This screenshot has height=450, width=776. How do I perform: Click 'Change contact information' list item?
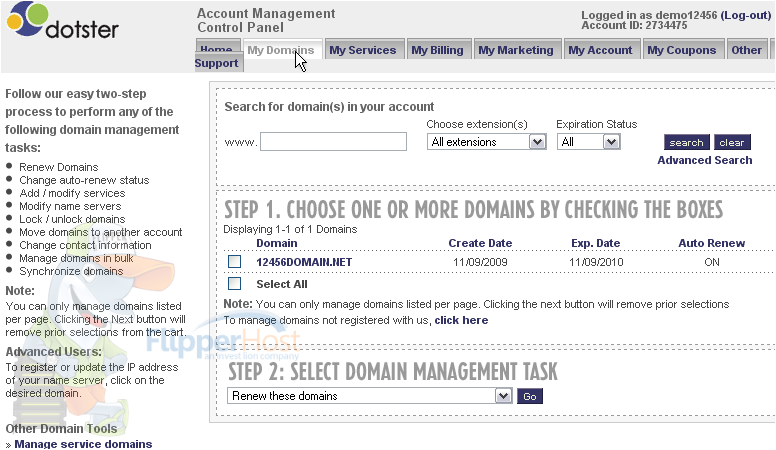point(85,245)
